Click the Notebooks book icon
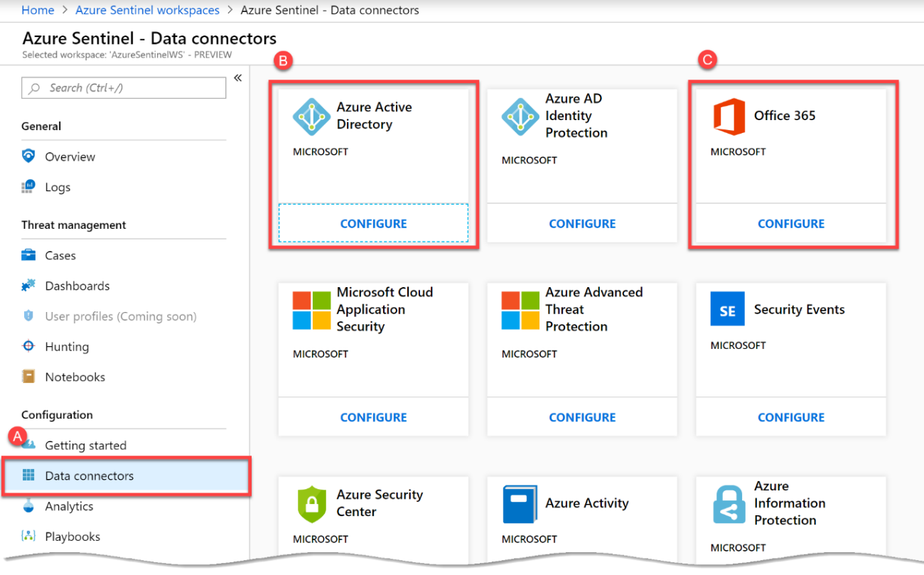 tap(28, 377)
